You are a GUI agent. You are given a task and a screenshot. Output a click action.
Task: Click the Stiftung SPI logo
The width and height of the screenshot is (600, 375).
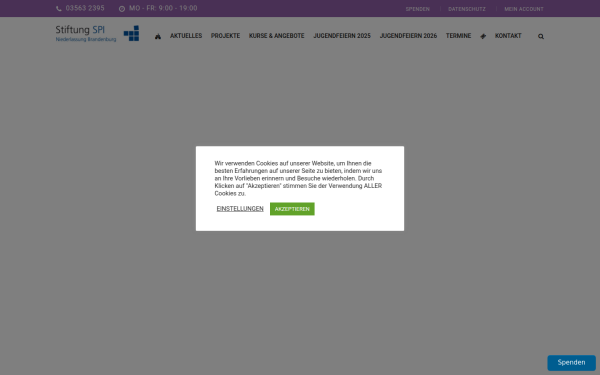97,33
